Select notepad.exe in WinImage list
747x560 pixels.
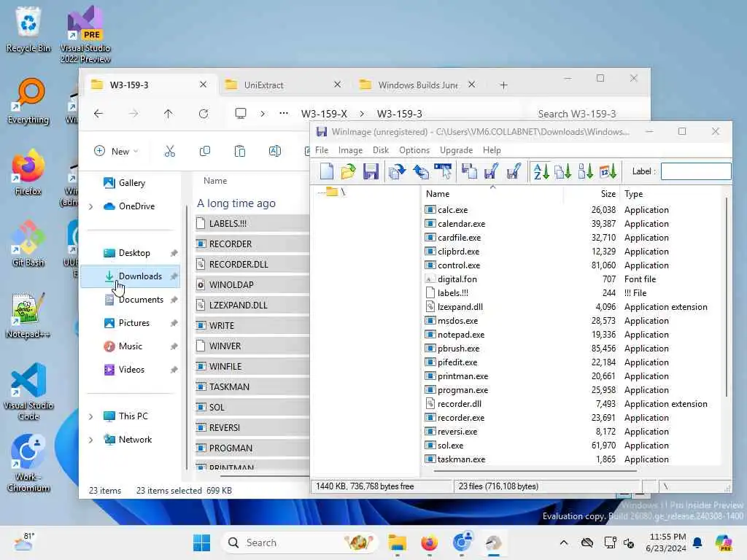click(x=461, y=334)
